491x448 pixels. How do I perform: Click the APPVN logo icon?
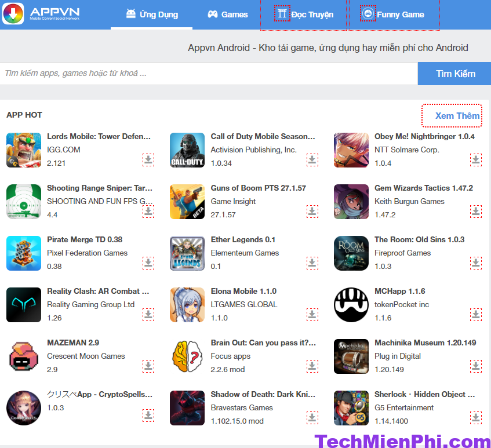(13, 14)
